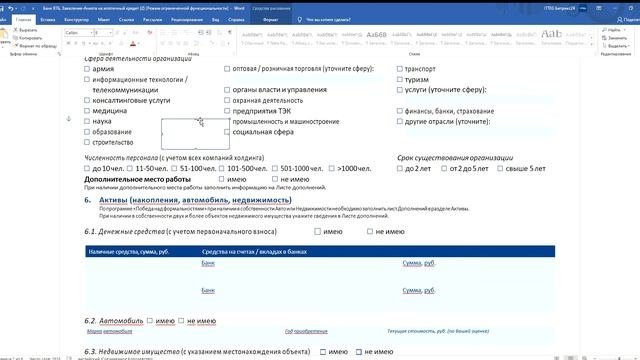640x360 pixels.
Task: Click the Share (Поделиться) person icon
Action: click(620, 20)
